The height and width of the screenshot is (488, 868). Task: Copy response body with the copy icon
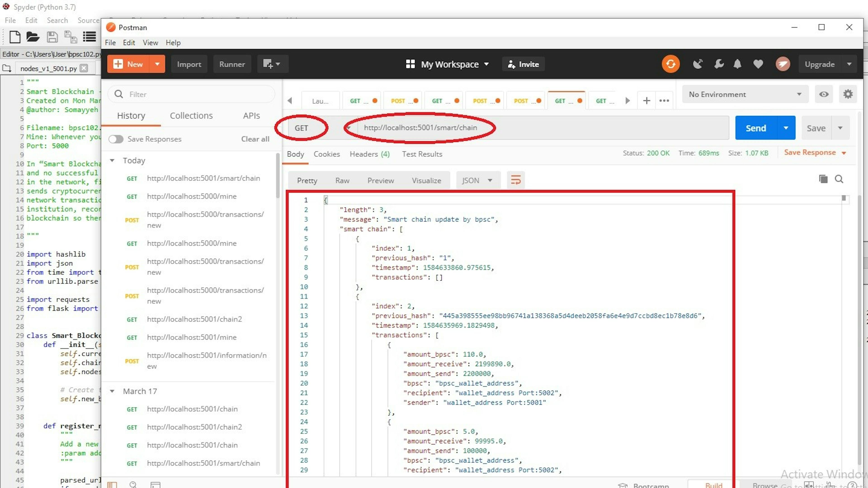(x=823, y=179)
